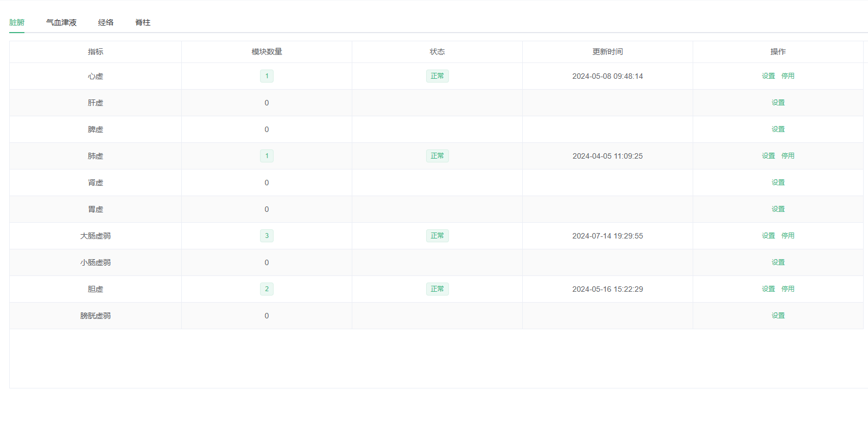Click 停用 in the 肺虚 row
The image size is (868, 433).
click(x=788, y=156)
